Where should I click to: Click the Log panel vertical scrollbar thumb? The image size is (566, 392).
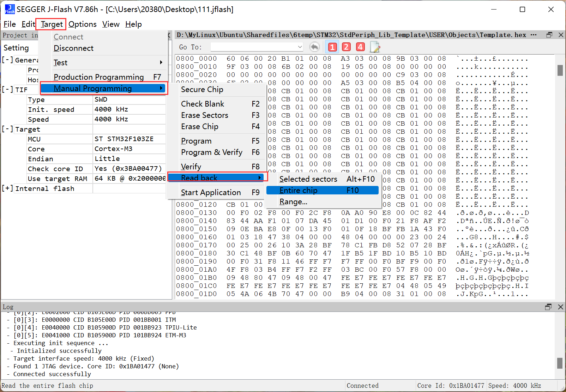click(560, 363)
